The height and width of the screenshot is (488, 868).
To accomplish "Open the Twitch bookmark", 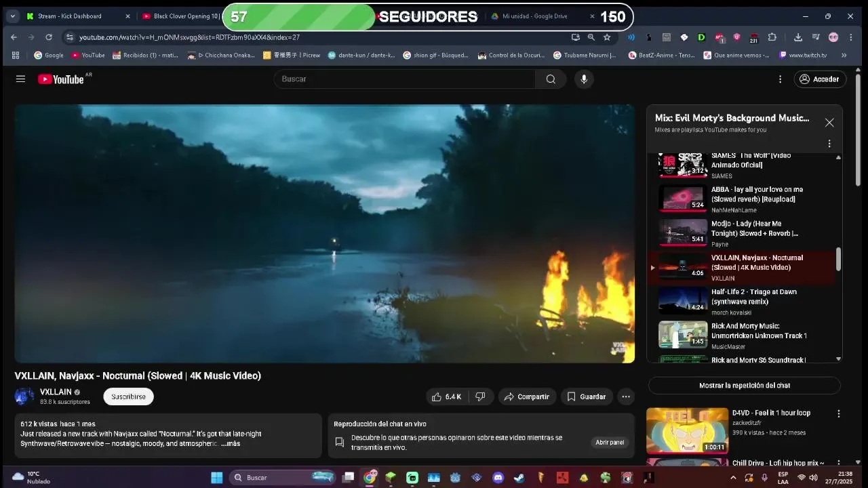I will click(803, 55).
